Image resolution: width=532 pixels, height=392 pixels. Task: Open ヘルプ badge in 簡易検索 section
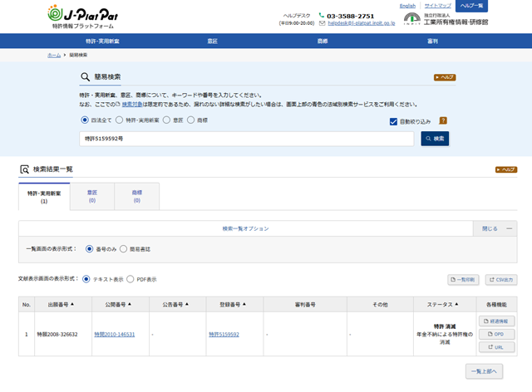point(445,77)
